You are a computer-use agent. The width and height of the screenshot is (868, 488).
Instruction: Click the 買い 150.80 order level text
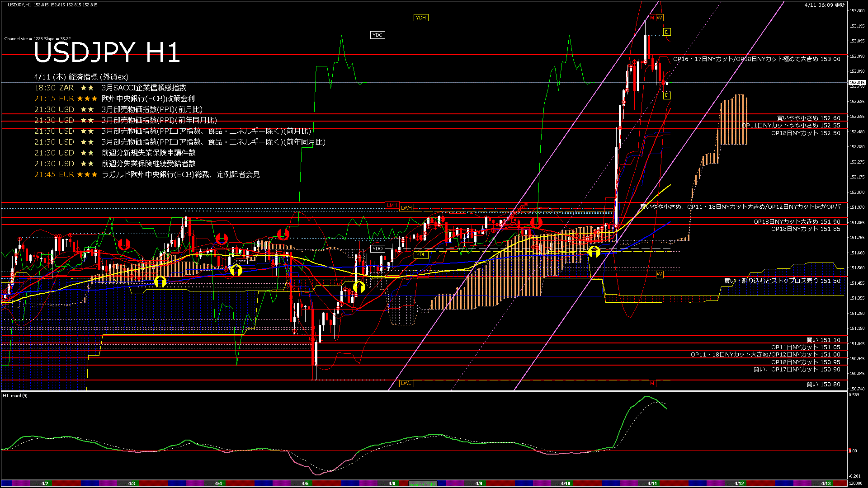823,385
